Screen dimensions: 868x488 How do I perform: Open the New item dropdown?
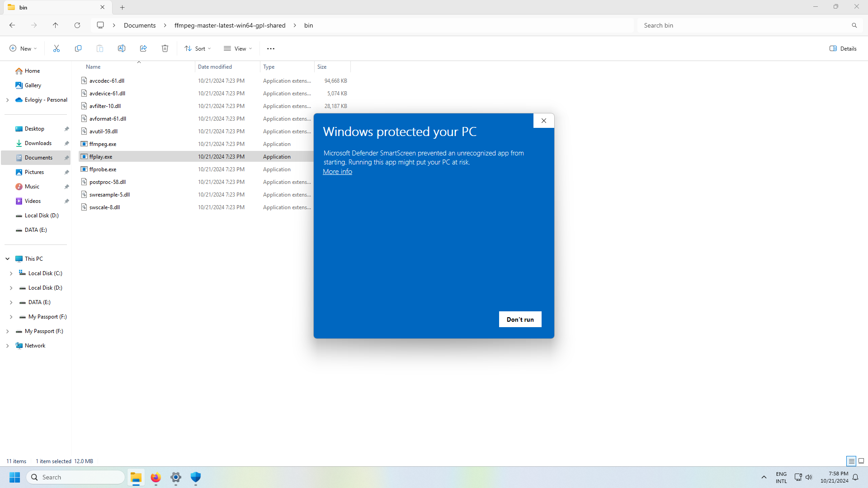(x=23, y=48)
